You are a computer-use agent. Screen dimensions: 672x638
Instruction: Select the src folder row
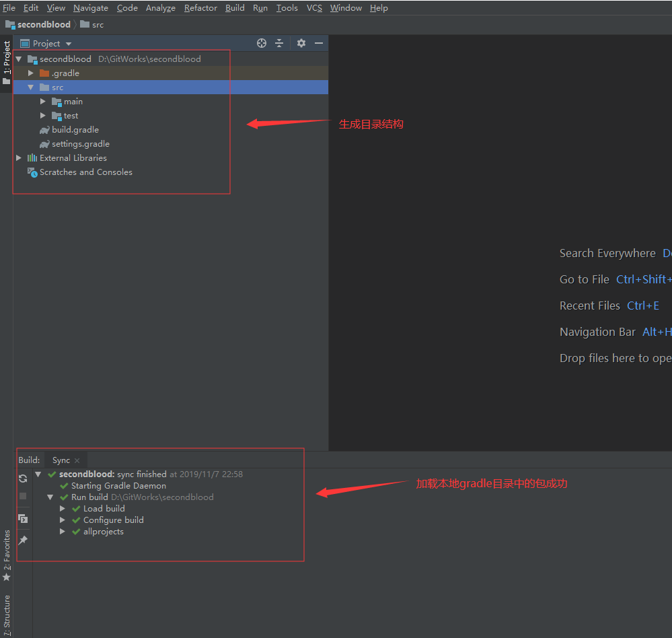coord(171,87)
